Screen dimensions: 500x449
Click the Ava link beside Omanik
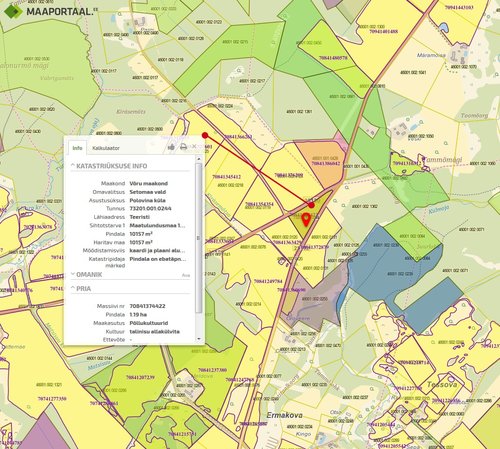[186, 275]
